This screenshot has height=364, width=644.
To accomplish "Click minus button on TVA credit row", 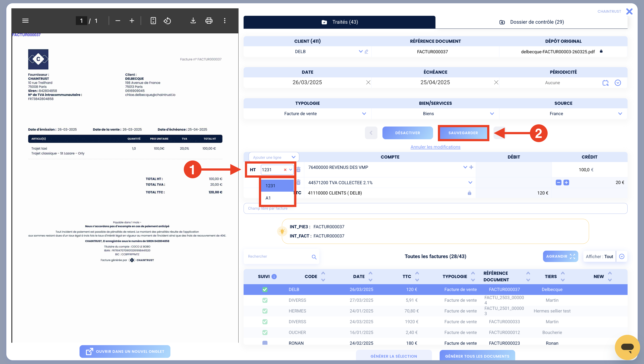I will tap(559, 182).
